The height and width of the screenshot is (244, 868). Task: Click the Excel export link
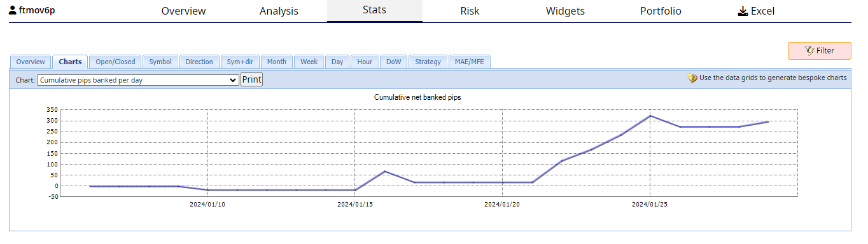tap(756, 11)
